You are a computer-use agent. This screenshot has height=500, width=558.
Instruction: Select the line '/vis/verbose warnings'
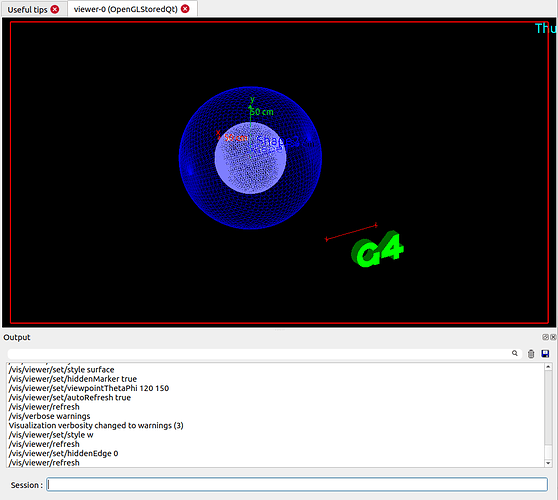click(x=49, y=416)
